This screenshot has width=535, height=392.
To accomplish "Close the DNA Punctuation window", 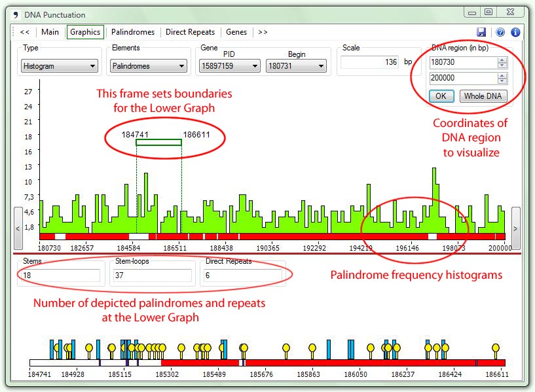I will click(510, 12).
